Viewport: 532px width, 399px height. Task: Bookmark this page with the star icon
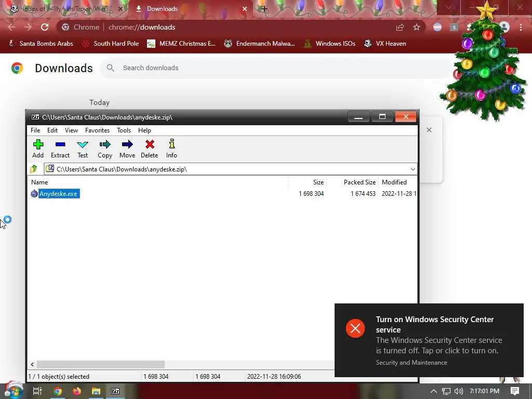tap(417, 27)
